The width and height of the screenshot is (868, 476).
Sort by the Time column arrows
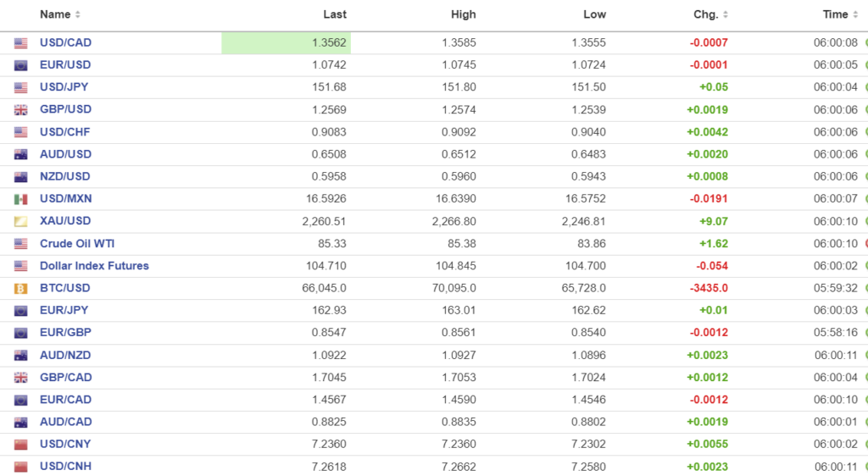pos(855,14)
